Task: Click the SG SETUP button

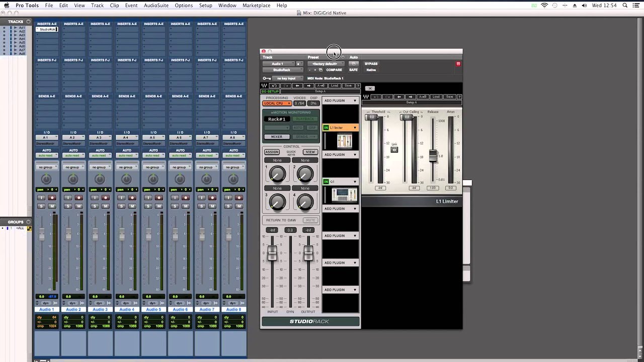Action: click(270, 92)
